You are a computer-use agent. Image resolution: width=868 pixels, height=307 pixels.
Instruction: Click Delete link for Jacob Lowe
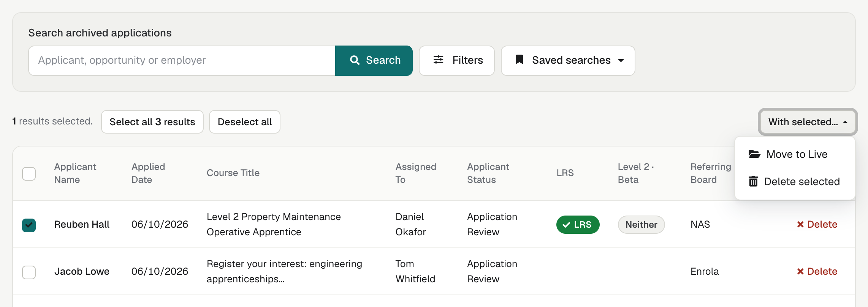[817, 271]
